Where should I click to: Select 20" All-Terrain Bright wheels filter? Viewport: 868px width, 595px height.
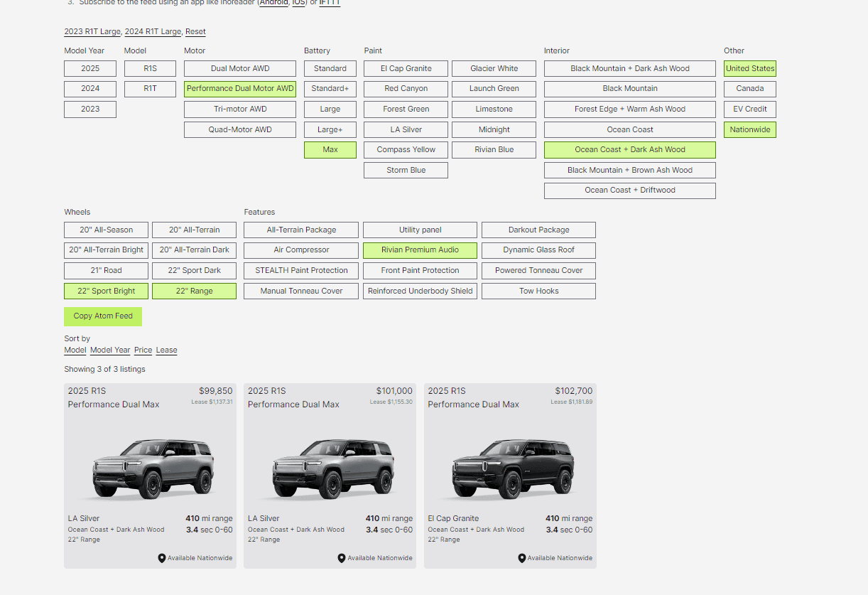107,250
